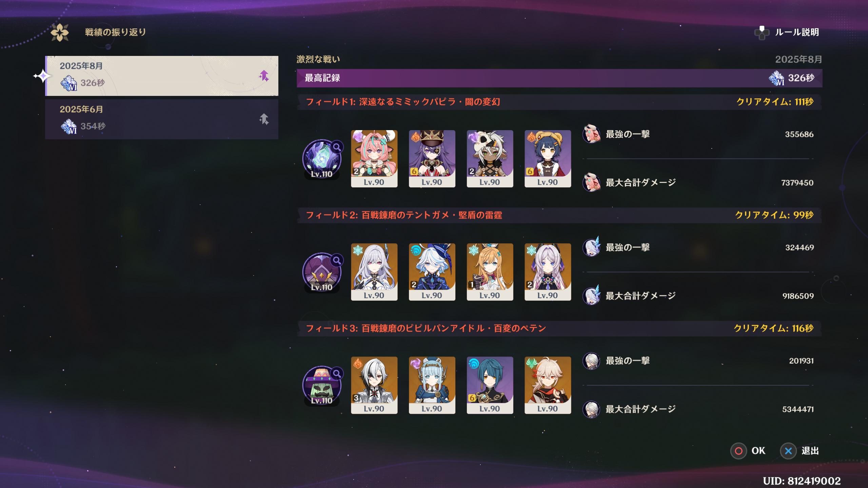This screenshot has height=488, width=868.
Task: Click the d-pad icon next to ルール説明
Action: click(762, 33)
